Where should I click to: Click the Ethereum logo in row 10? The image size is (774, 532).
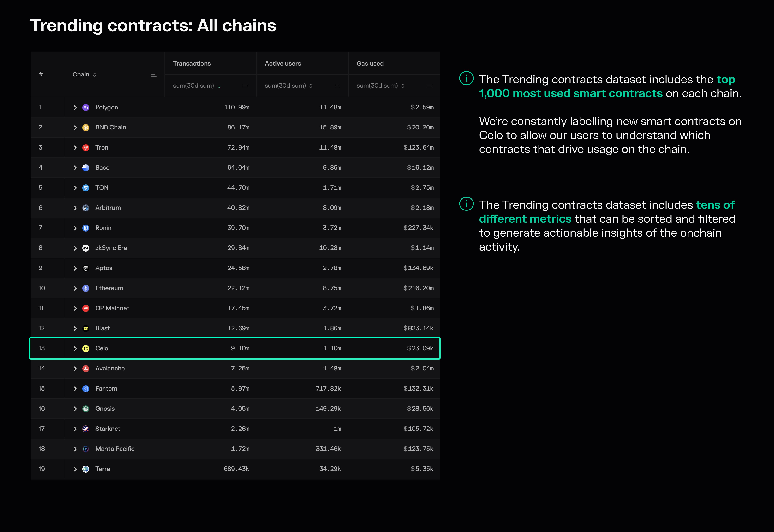(x=86, y=288)
